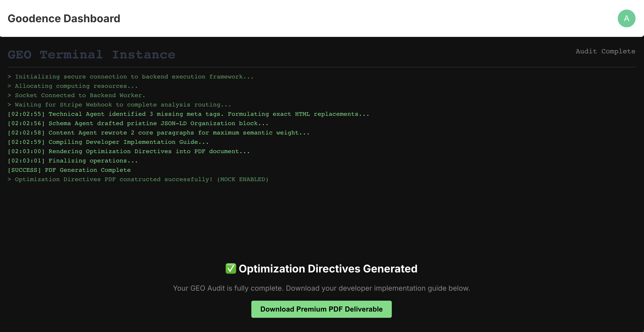Click Compiling Developer Implementation Guide line
This screenshot has width=644, height=332.
pos(108,142)
